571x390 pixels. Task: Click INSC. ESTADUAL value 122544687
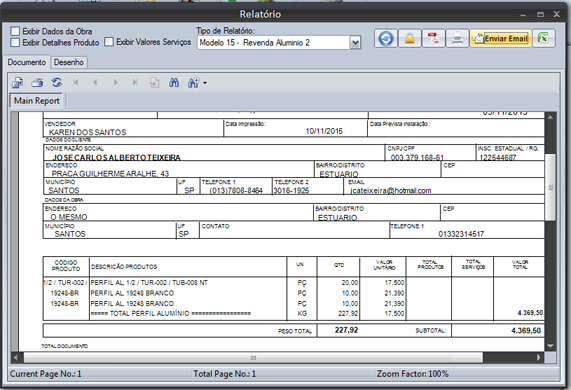tap(498, 158)
